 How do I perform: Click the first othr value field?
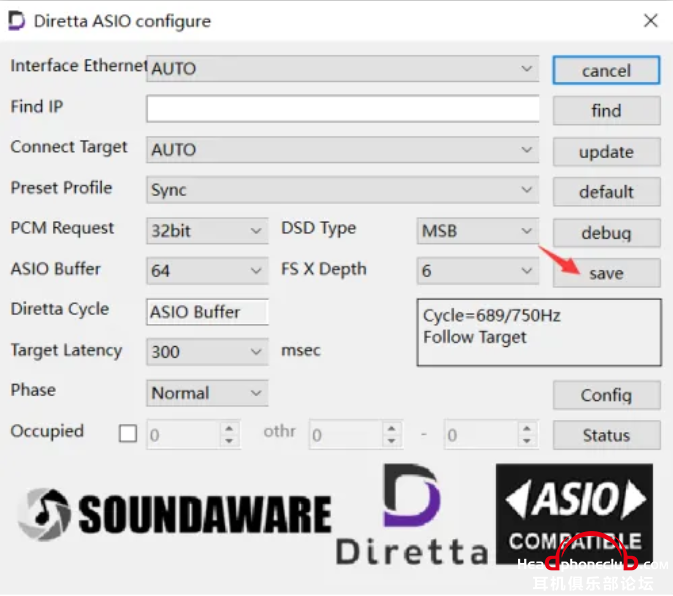tap(346, 435)
